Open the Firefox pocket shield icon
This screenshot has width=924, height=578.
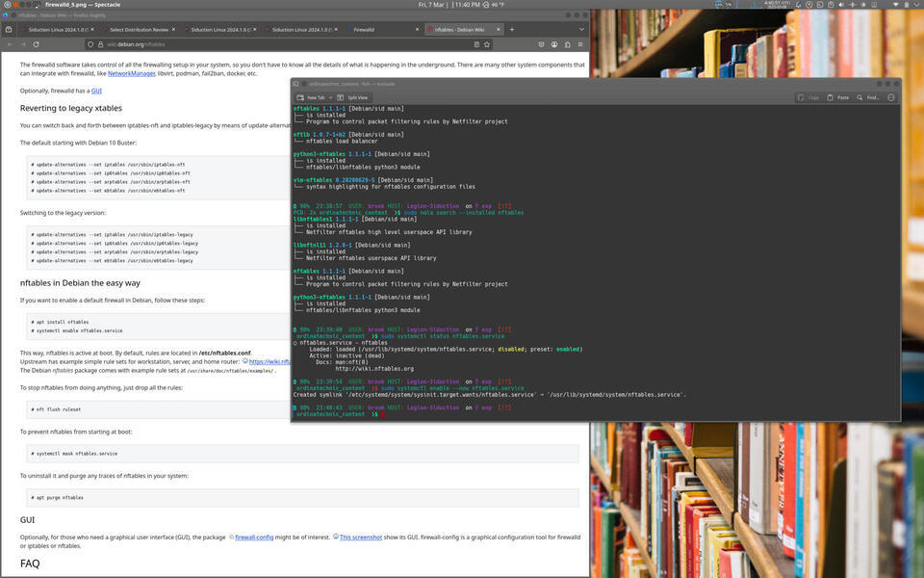[x=541, y=44]
